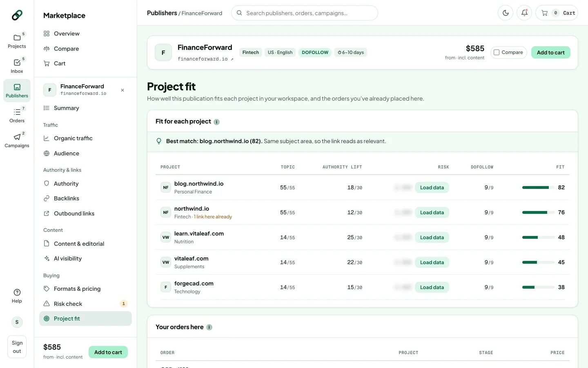Screen dimensions: 588x368
Task: Open Authority section
Action: point(85,184)
